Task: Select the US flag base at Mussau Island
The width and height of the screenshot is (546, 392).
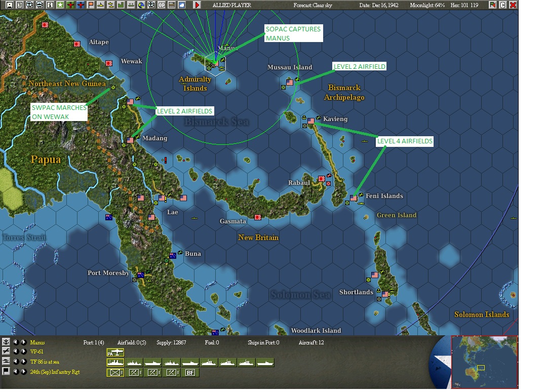Action: [290, 83]
